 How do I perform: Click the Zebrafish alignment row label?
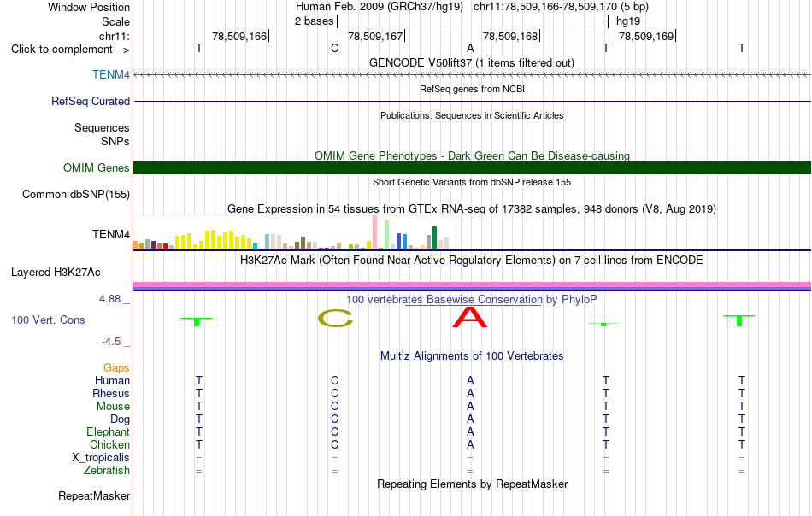(107, 471)
